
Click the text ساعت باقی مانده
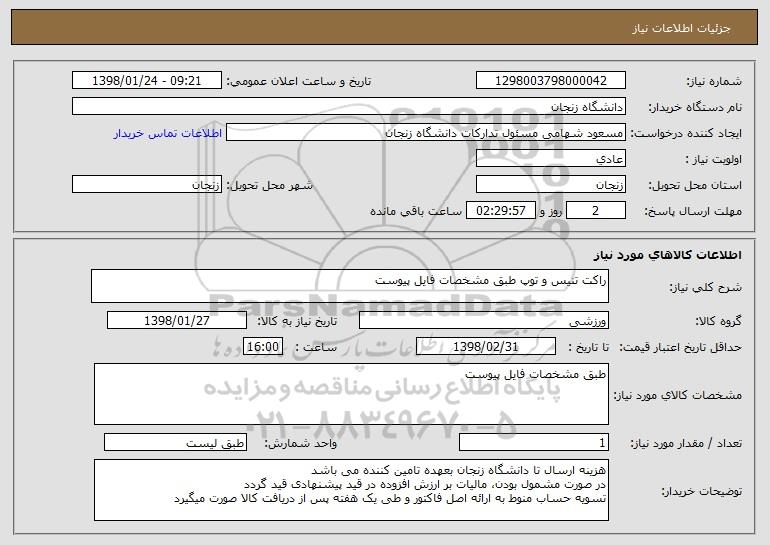pyautogui.click(x=416, y=211)
